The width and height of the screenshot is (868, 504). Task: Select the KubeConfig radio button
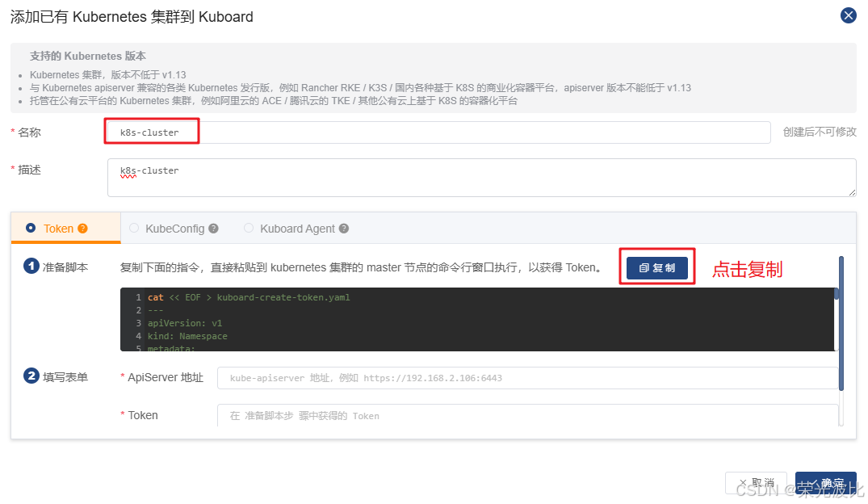click(134, 228)
